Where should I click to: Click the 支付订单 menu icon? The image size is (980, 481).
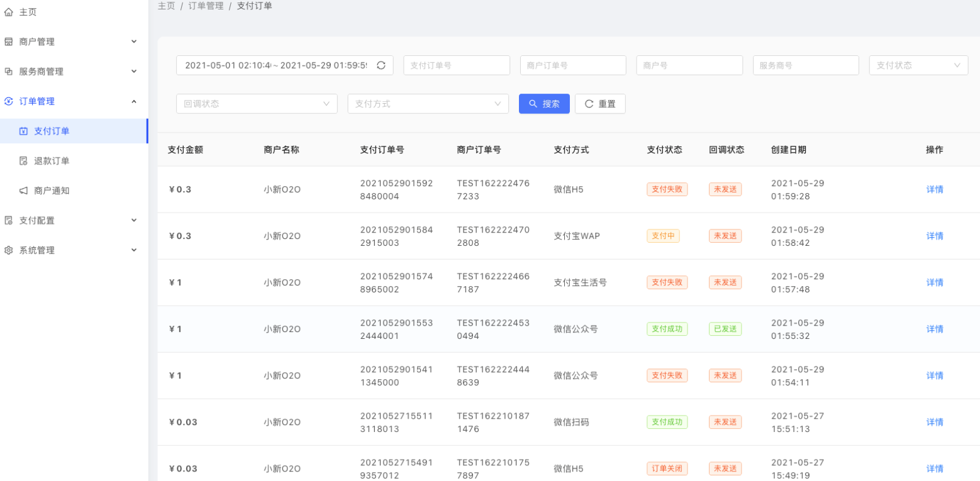tap(24, 131)
